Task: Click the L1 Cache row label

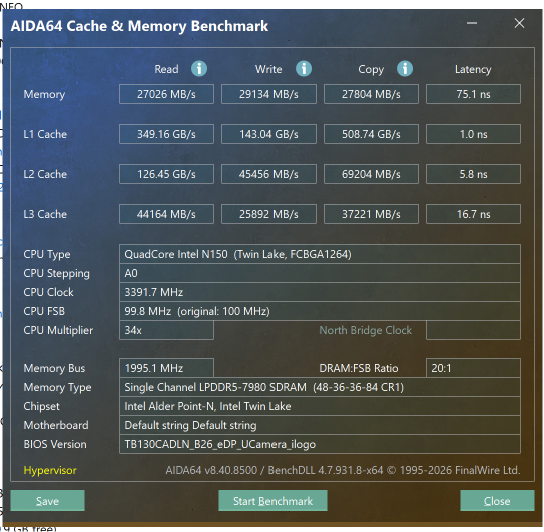Action: [x=45, y=134]
